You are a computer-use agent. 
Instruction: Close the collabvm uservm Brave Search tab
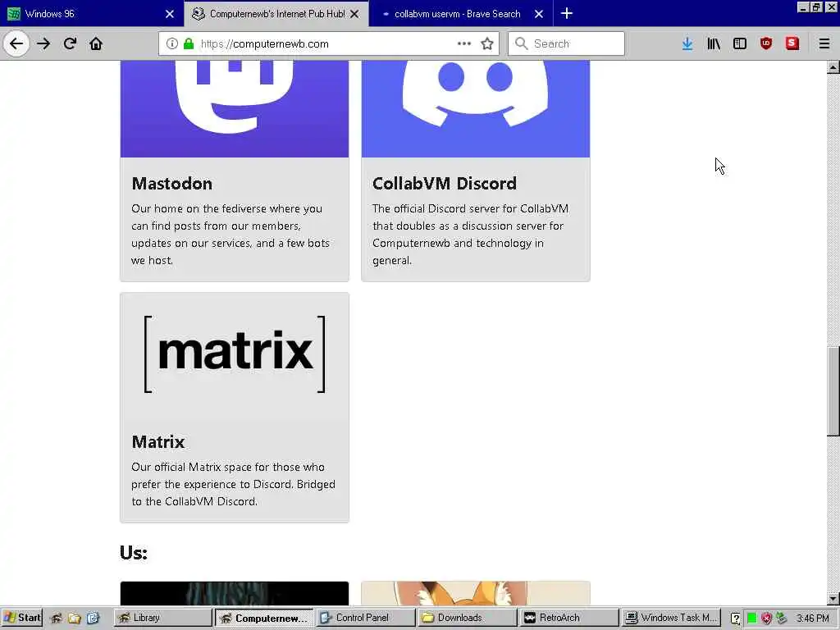click(539, 14)
